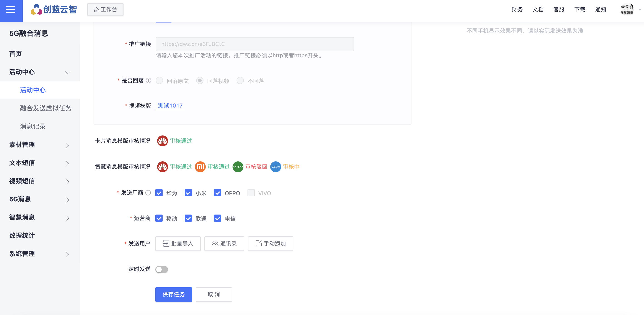
Task: Click the user avatar in header
Action: (627, 10)
